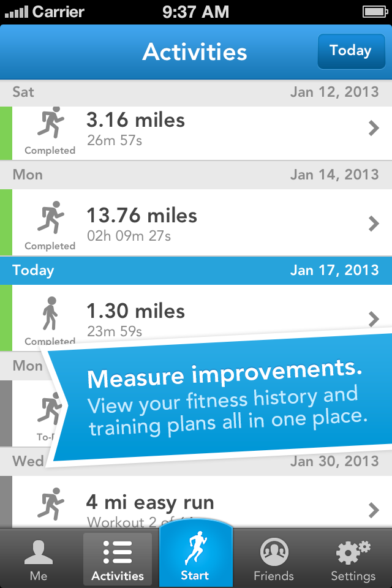This screenshot has height=588, width=392.
Task: Open the 02h 09m 27s duration text
Action: coord(129,236)
